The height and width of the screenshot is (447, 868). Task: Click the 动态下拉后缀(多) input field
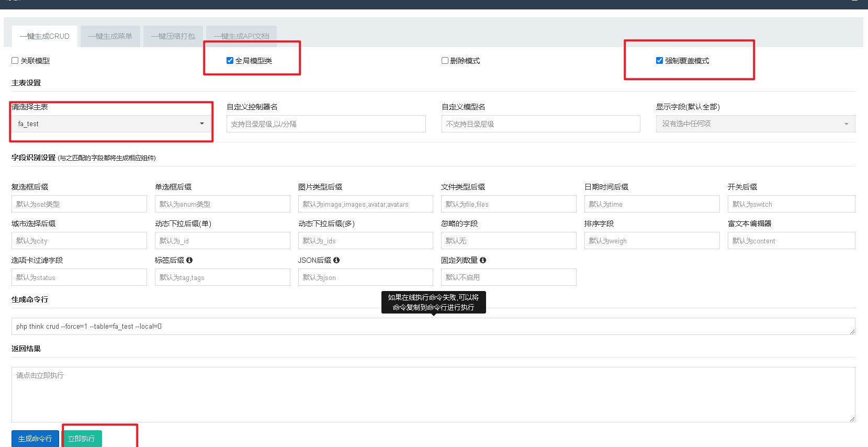pos(366,241)
